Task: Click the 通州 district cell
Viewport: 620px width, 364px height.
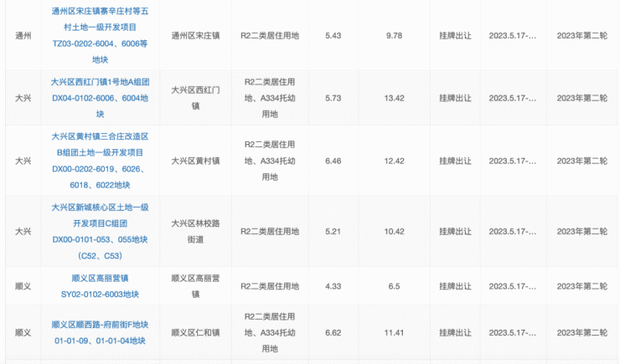Action: (23, 36)
